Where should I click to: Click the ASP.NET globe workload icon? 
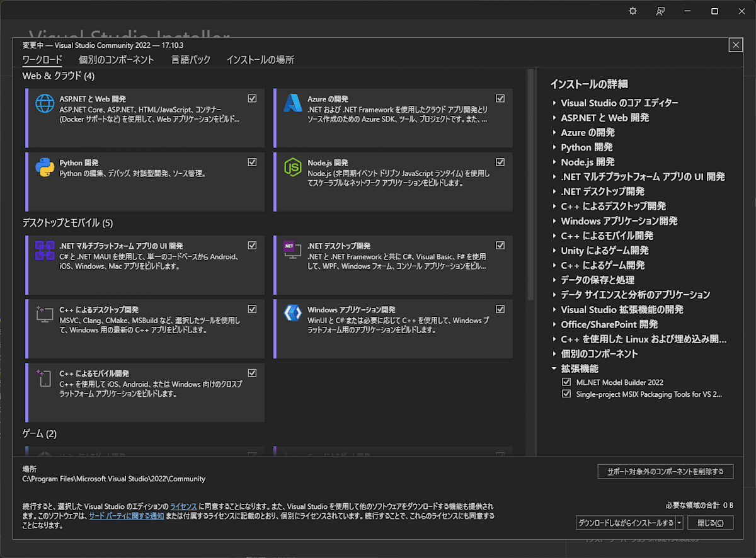point(45,103)
